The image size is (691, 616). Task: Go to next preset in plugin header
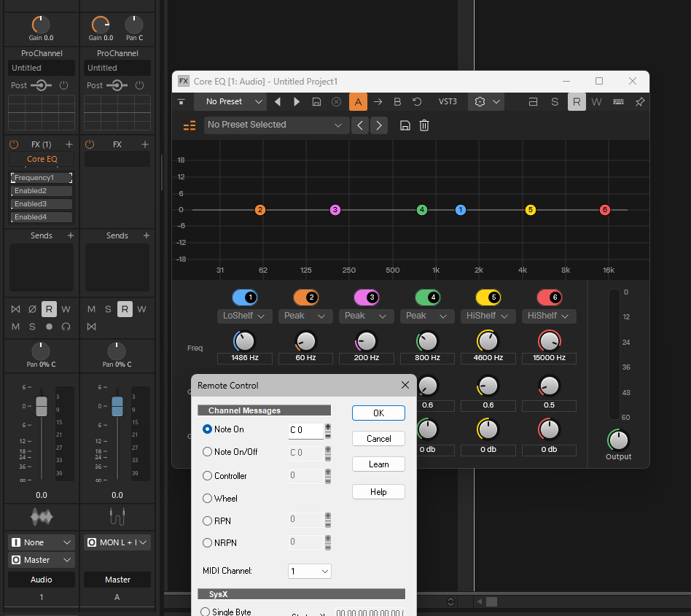pos(297,102)
